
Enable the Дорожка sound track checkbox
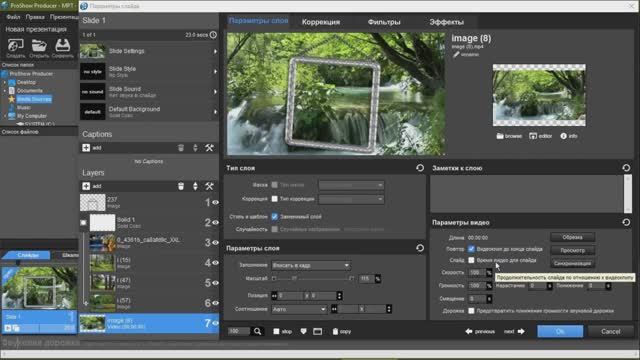(x=471, y=311)
